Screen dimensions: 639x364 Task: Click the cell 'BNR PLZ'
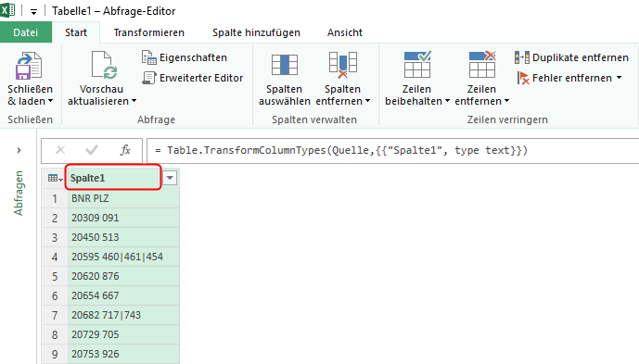[123, 198]
